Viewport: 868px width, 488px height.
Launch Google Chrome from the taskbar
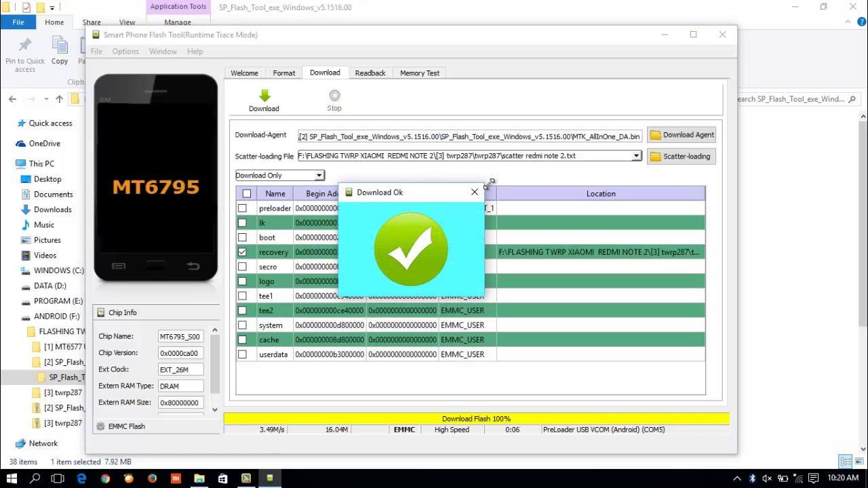tap(105, 479)
